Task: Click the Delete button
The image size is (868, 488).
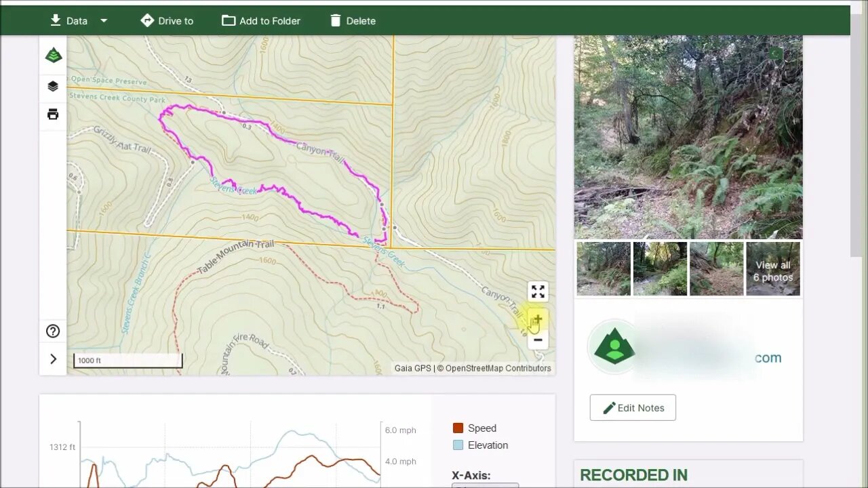Action: pos(353,20)
